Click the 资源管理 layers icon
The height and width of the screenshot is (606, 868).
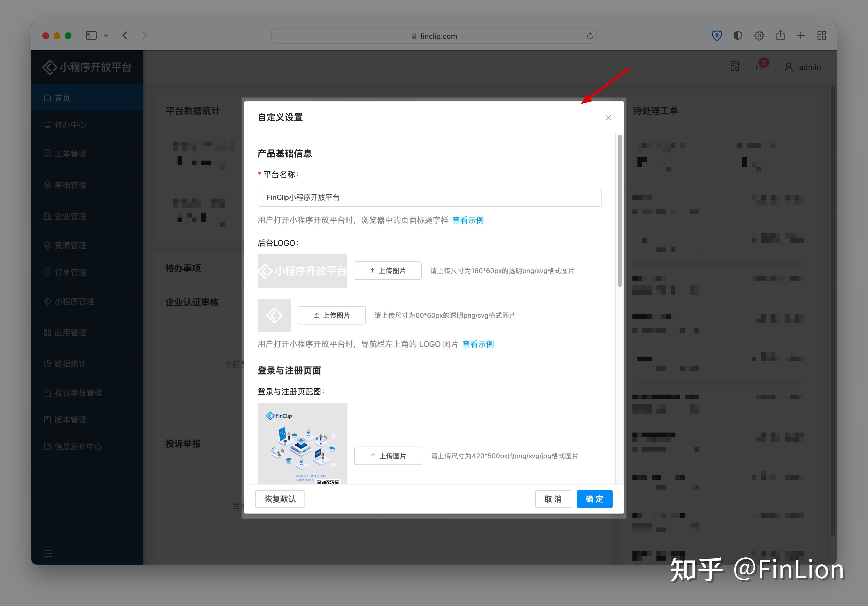pyautogui.click(x=47, y=245)
